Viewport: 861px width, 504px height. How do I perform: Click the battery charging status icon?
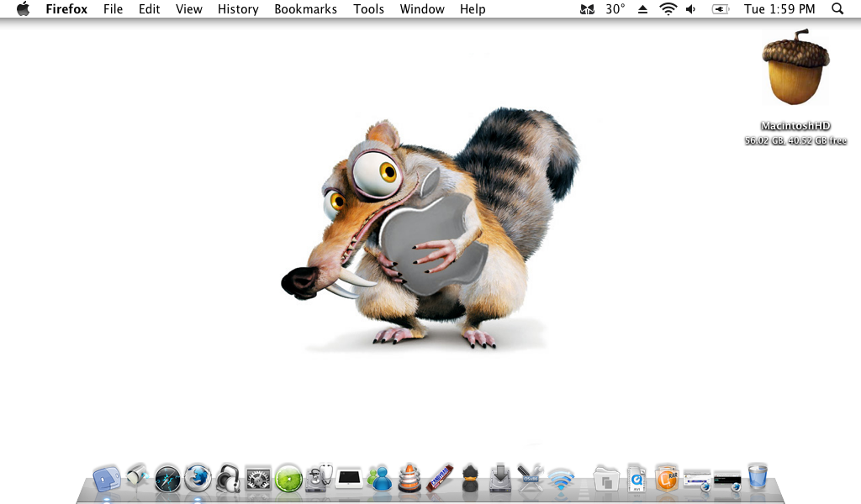coord(721,8)
